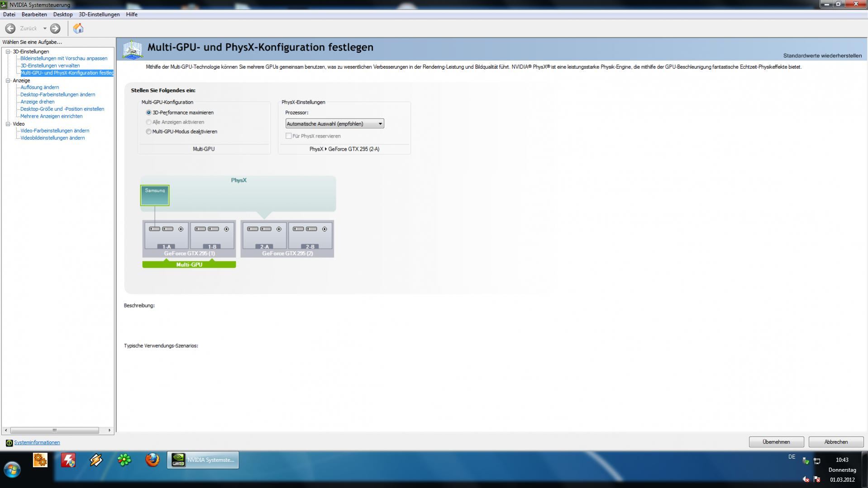868x488 pixels.
Task: Click the Forward arrow icon
Action: pos(55,28)
